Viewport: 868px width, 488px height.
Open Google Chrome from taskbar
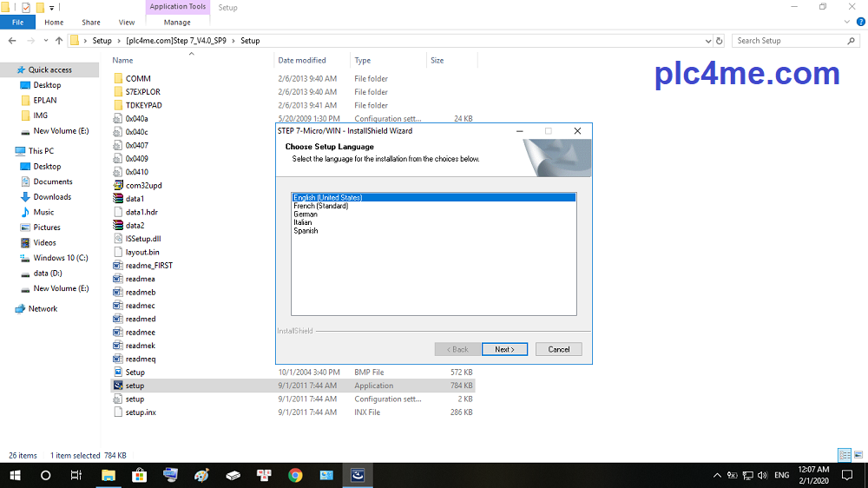(295, 475)
